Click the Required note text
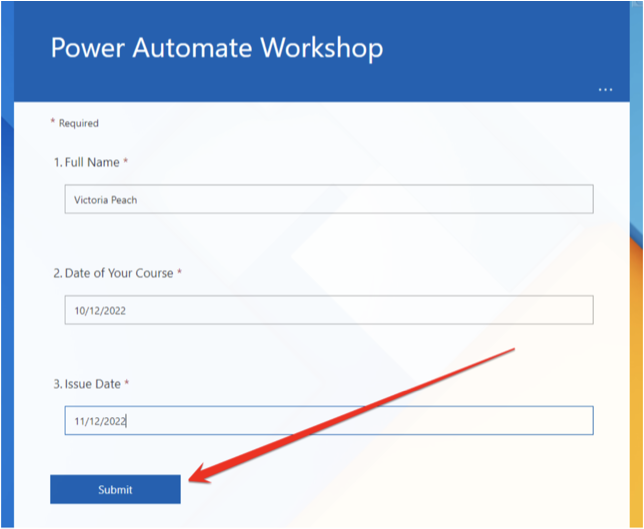 point(75,123)
